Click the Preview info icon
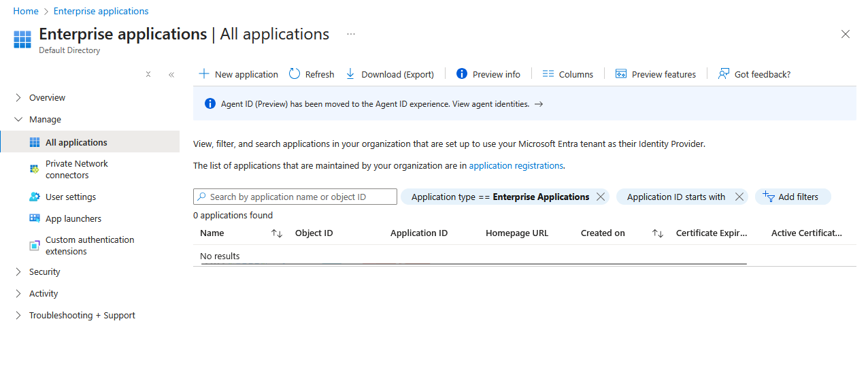The image size is (868, 366). tap(462, 73)
